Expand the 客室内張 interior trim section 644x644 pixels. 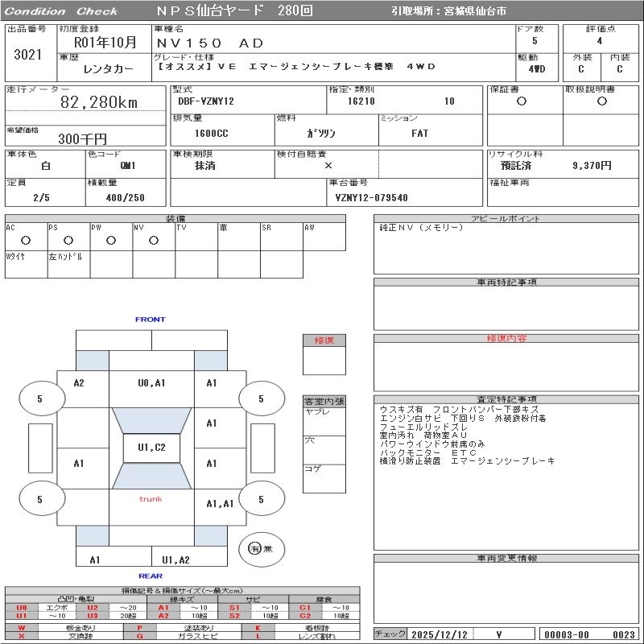point(324,401)
